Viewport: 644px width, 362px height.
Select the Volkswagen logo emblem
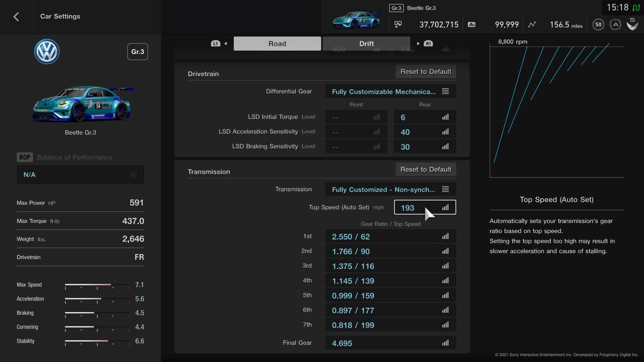click(x=47, y=52)
